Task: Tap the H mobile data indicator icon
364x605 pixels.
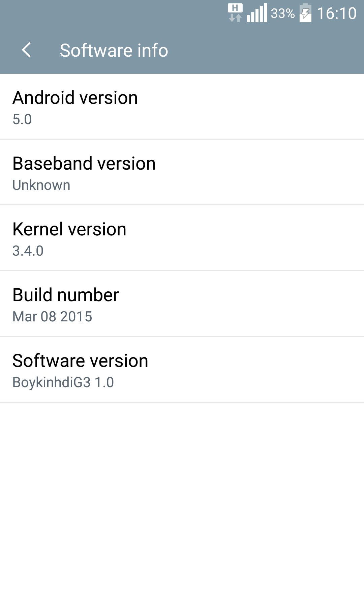Action: click(x=235, y=13)
